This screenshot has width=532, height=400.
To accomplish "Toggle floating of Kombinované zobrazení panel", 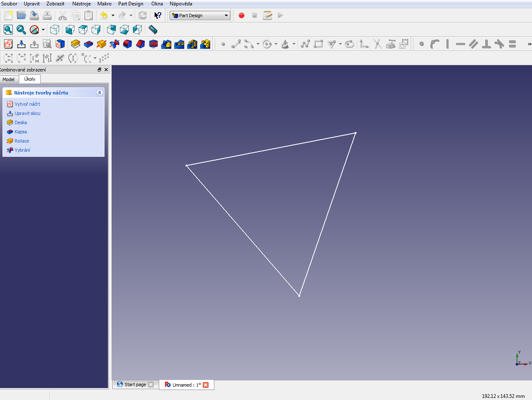I will pos(99,70).
